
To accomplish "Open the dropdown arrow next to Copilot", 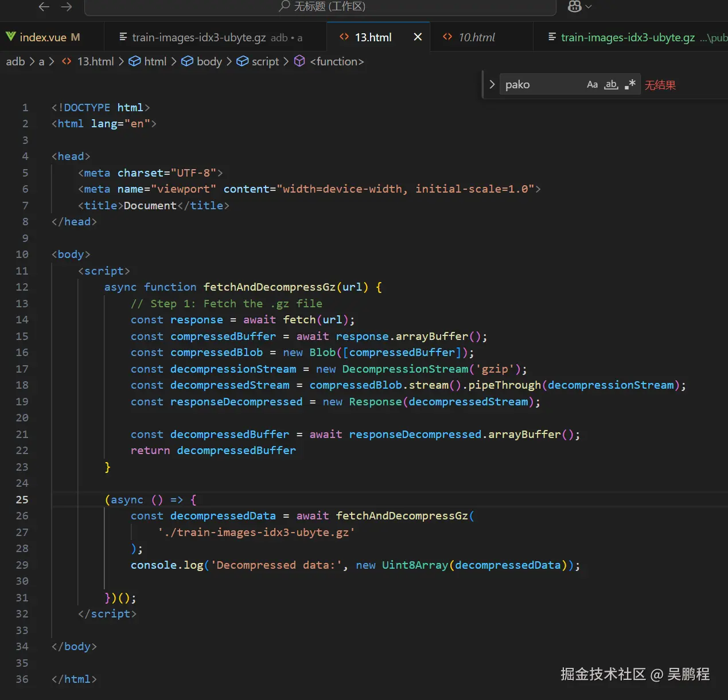I will coord(589,7).
